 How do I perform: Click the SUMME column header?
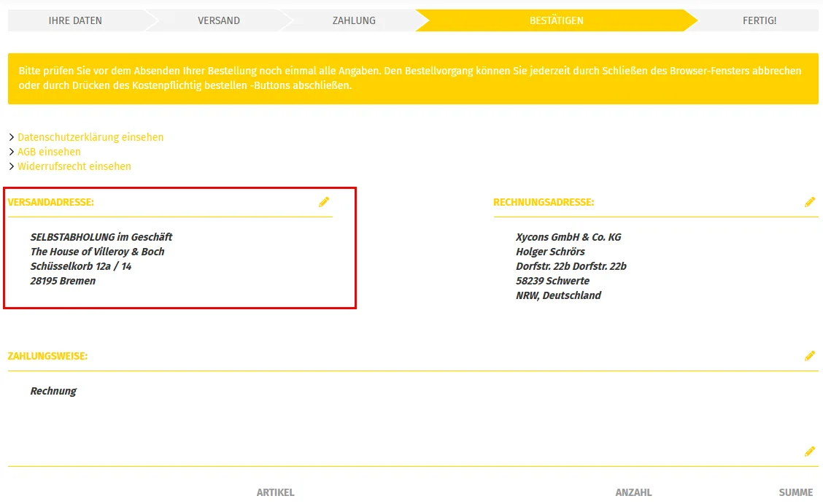pyautogui.click(x=796, y=492)
